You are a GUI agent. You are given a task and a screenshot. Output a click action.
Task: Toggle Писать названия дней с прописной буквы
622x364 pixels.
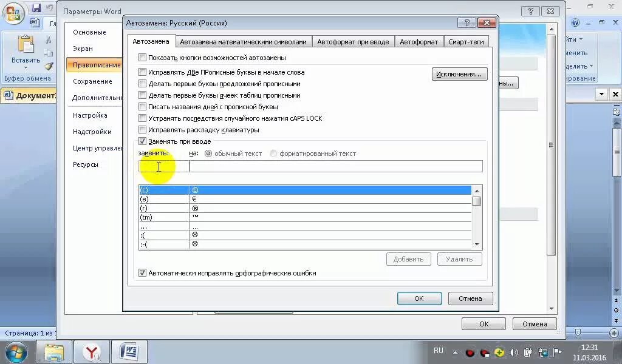click(142, 107)
